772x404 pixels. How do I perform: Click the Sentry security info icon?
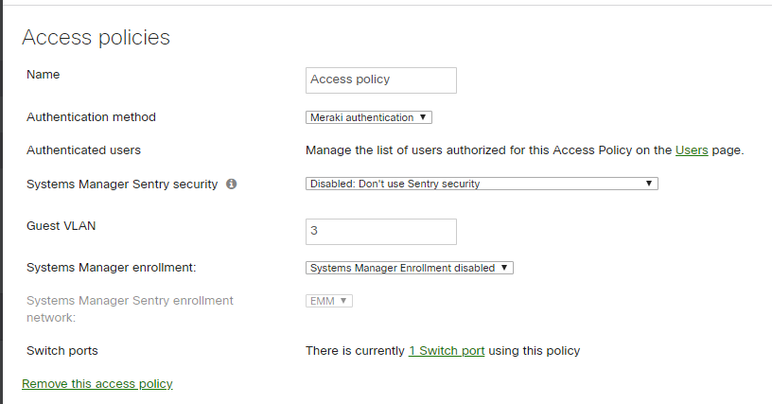(x=231, y=184)
